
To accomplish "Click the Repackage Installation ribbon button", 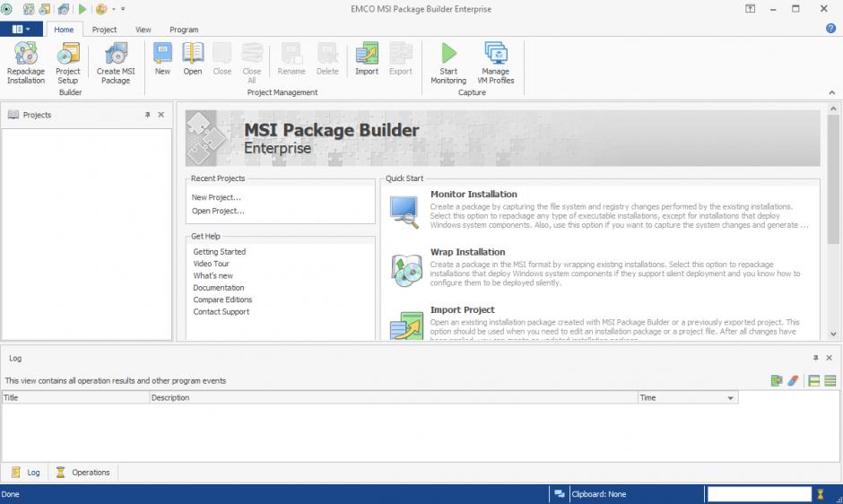I will tap(26, 63).
